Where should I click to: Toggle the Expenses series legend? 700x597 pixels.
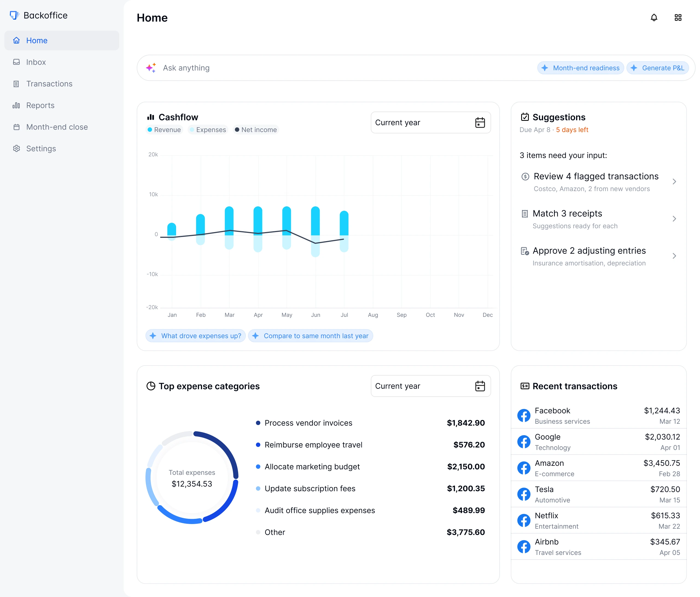(x=208, y=130)
